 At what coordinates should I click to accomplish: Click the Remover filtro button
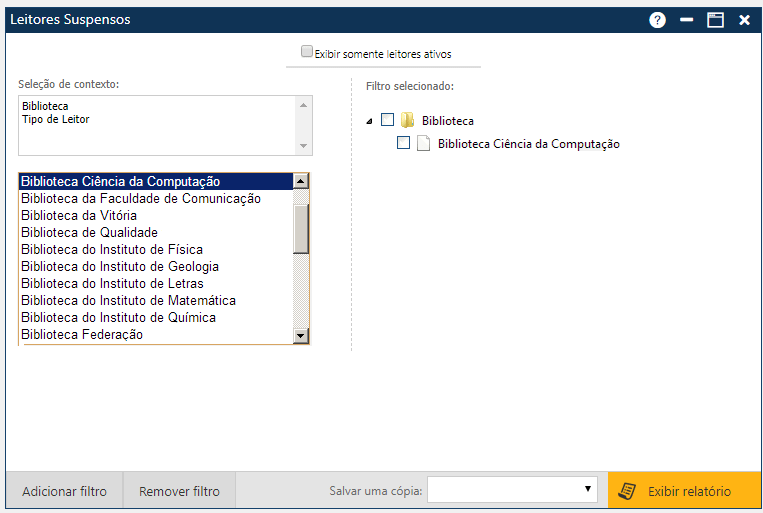tap(179, 491)
